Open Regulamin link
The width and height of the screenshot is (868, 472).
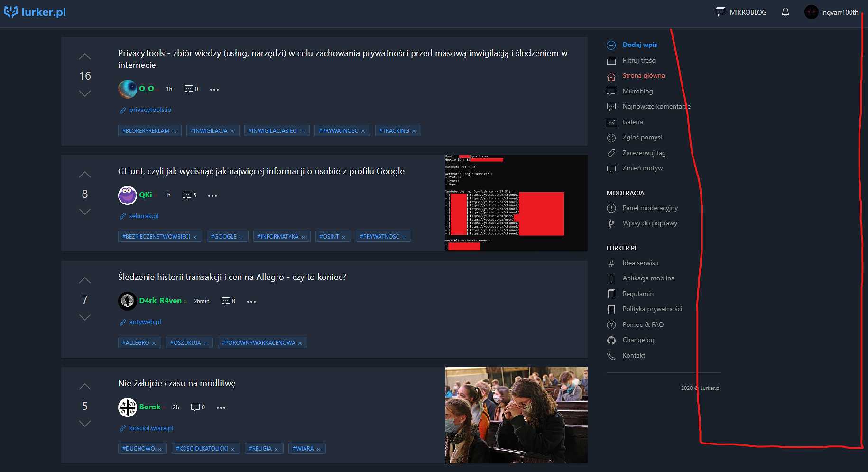(x=630, y=294)
